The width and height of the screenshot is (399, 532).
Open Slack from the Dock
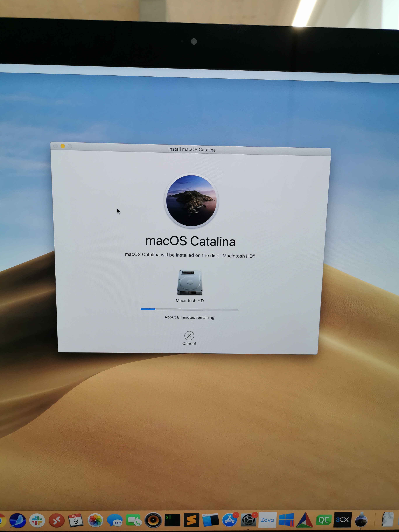(37, 520)
